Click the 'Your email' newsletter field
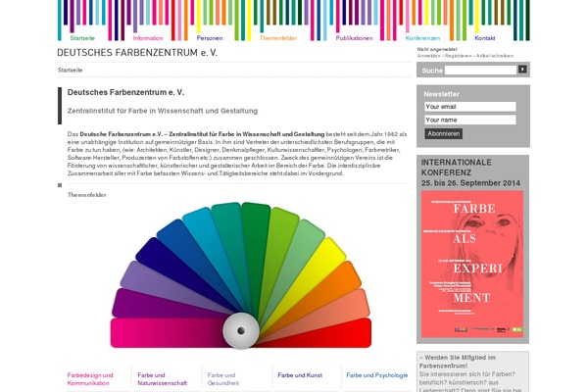Viewport: 588px width, 392px height. [470, 107]
